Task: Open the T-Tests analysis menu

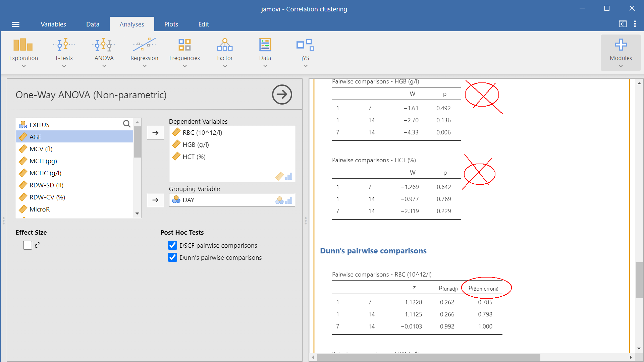Action: click(x=64, y=52)
